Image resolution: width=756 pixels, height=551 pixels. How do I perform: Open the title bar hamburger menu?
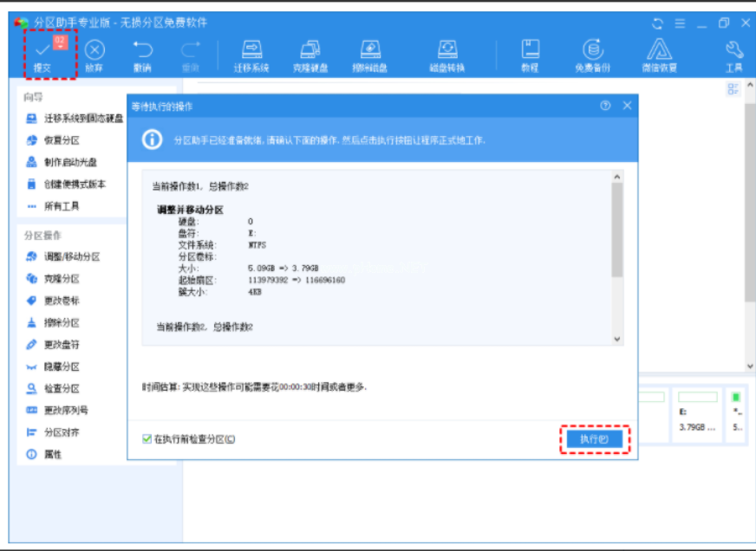(681, 23)
